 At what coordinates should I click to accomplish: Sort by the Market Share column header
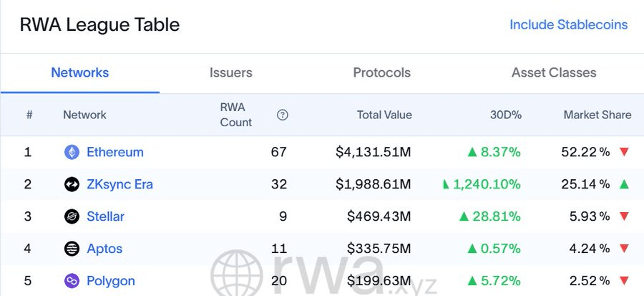(x=597, y=115)
